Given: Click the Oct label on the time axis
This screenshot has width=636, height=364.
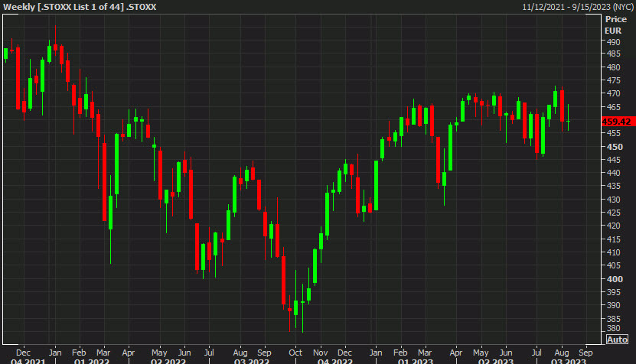Looking at the screenshot, I should click(295, 353).
